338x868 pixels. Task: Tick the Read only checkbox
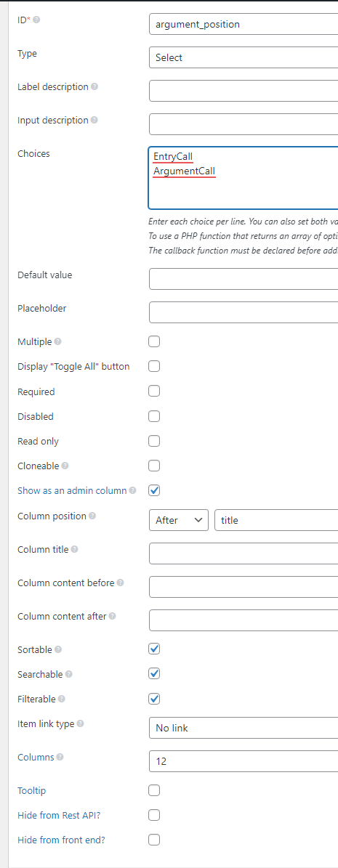tap(155, 441)
